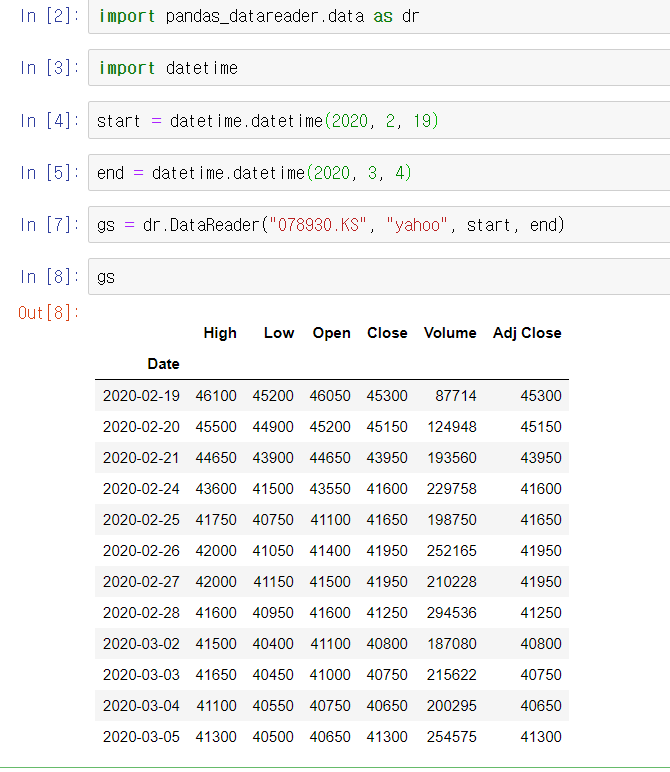
Task: Click the Low value 41050
Action: [273, 550]
